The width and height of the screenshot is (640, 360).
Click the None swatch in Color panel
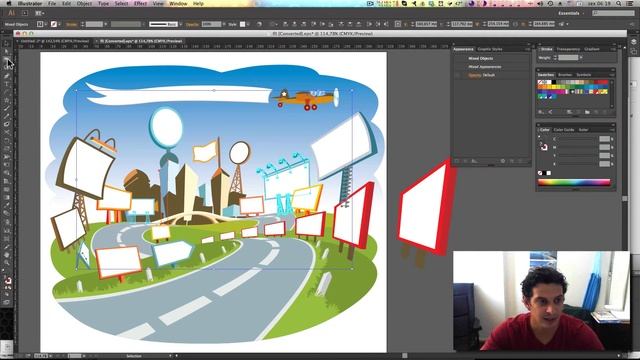(x=540, y=173)
